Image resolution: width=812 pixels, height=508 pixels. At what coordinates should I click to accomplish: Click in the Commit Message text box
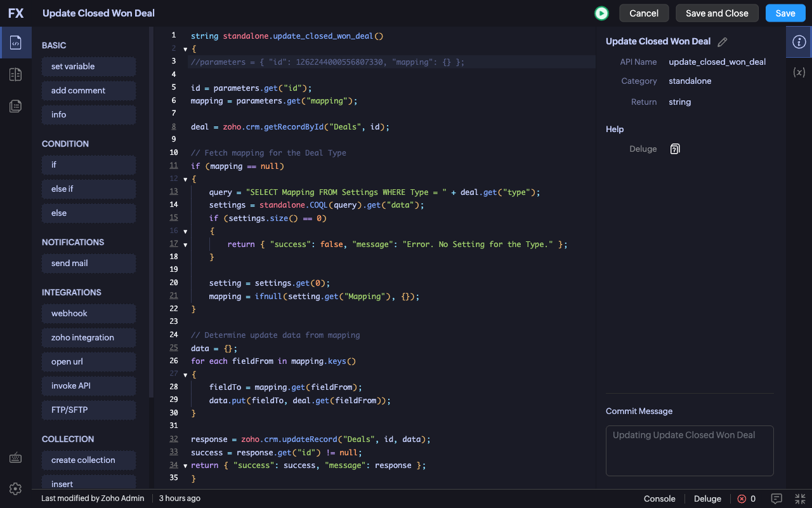pos(690,451)
